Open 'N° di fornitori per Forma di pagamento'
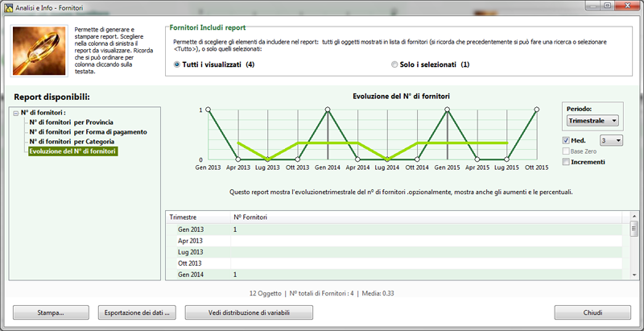This screenshot has height=331, width=644. [88, 132]
